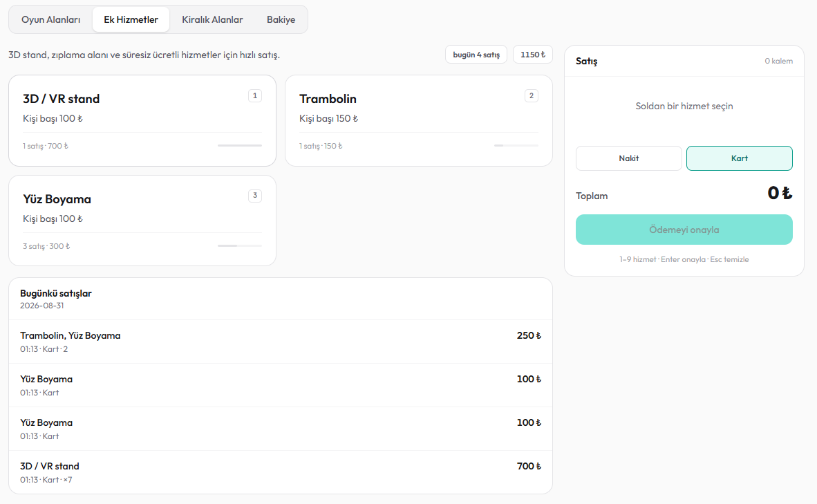Click the "bugün 4 satış" badge
Viewport: 817px width, 504px height.
(476, 55)
